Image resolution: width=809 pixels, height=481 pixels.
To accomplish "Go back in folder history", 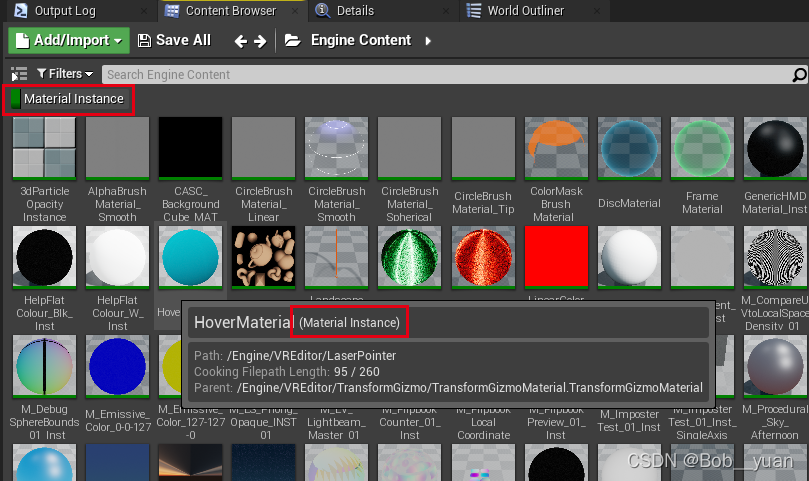I will pyautogui.click(x=240, y=41).
